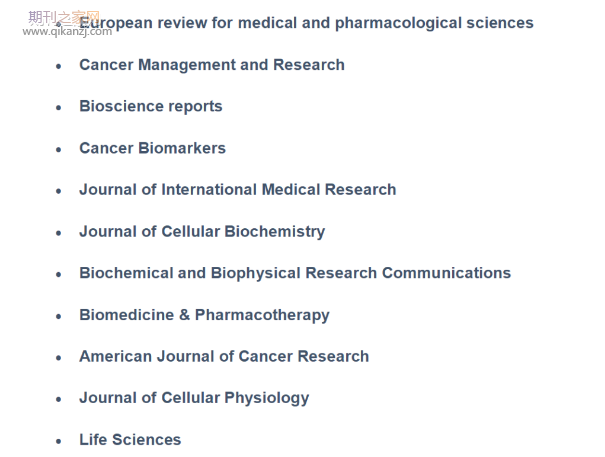Select Cancer Management and Research journal
This screenshot has width=605, height=457.
pos(212,65)
